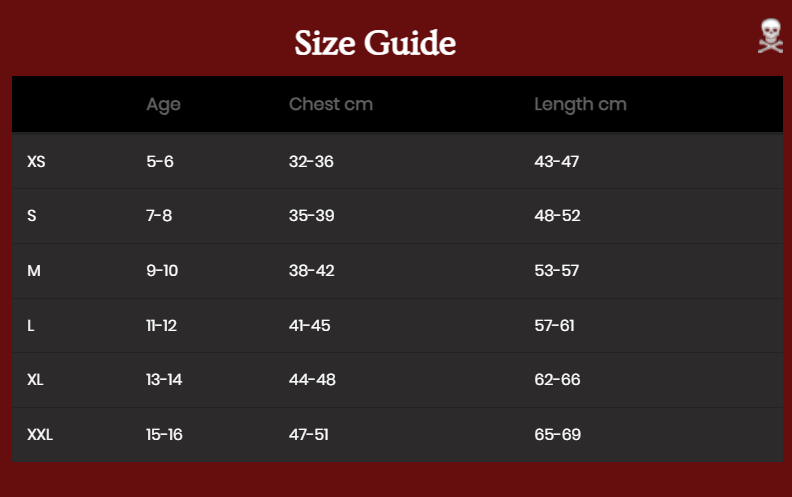The image size is (792, 497).
Task: Click the 35-39 chest measurement
Action: tap(312, 216)
